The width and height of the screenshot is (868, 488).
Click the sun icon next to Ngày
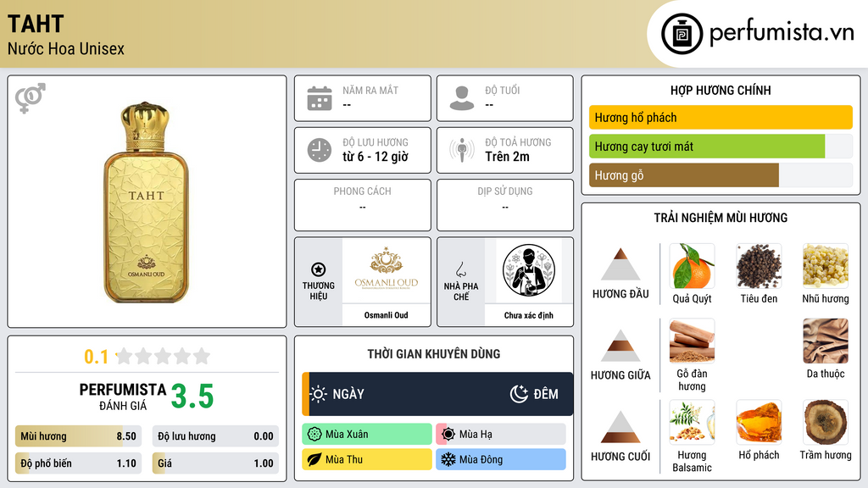coord(319,394)
